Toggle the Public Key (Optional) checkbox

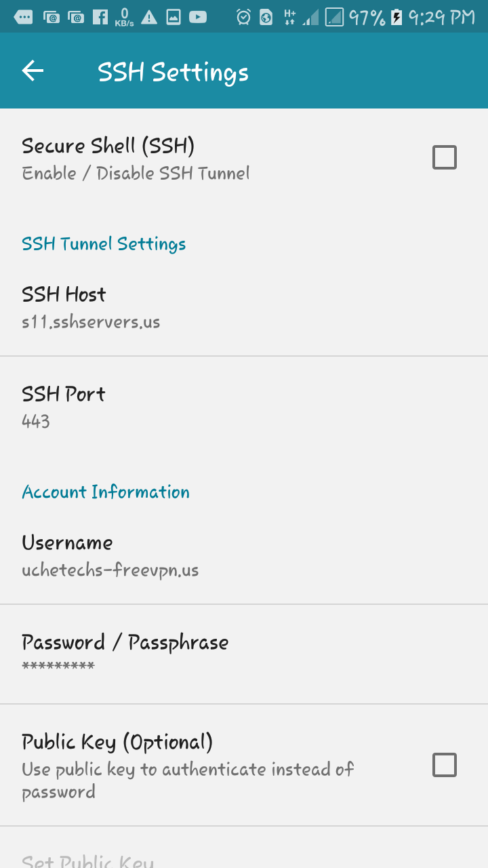point(444,765)
